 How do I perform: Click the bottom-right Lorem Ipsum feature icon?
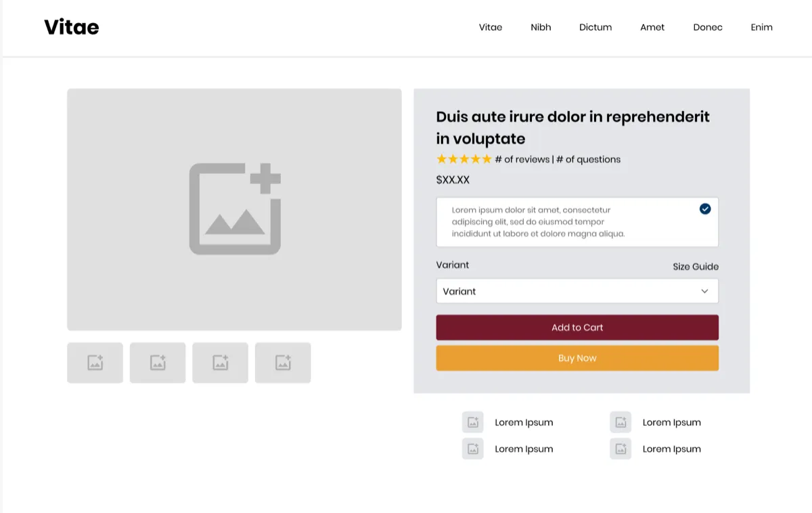click(621, 449)
